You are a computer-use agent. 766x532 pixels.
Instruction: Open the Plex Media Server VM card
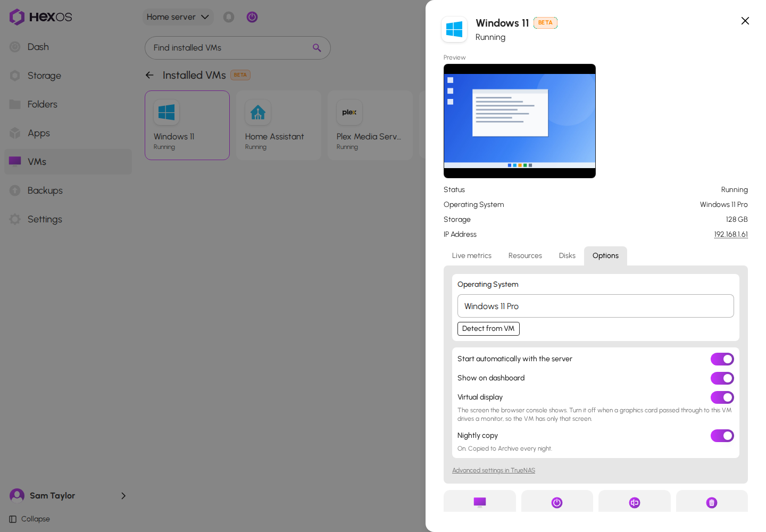coord(370,125)
